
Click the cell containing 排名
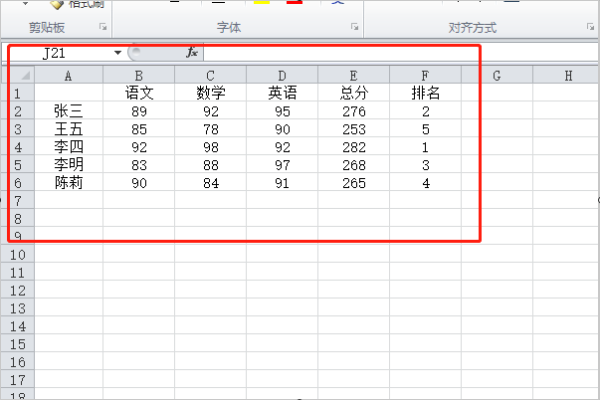pos(425,93)
